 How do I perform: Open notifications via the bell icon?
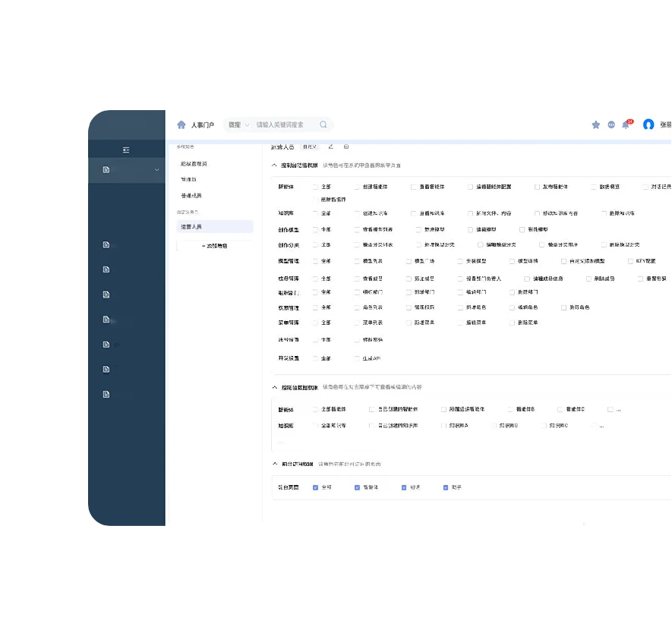(626, 125)
